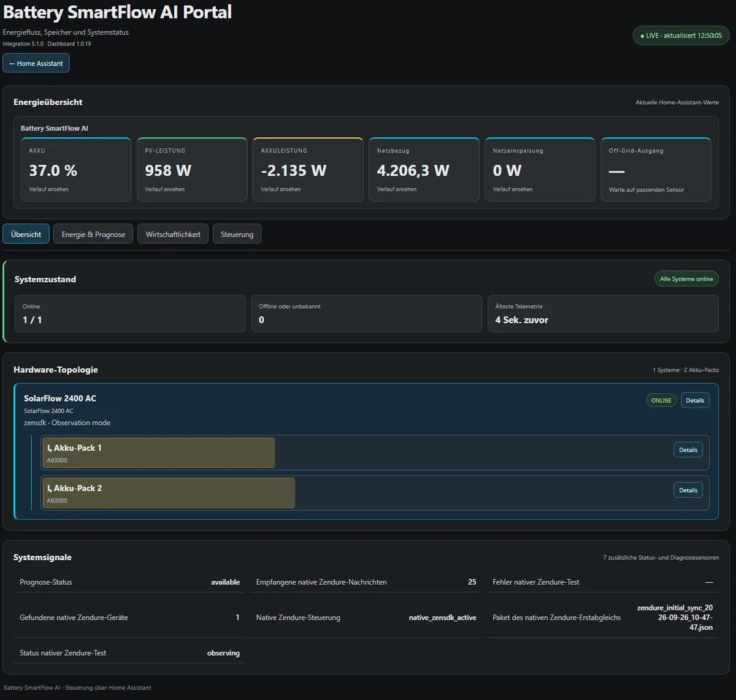Click Verlauf ansehen under AKKU
Viewport: 736px width, 700px height.
(48, 189)
